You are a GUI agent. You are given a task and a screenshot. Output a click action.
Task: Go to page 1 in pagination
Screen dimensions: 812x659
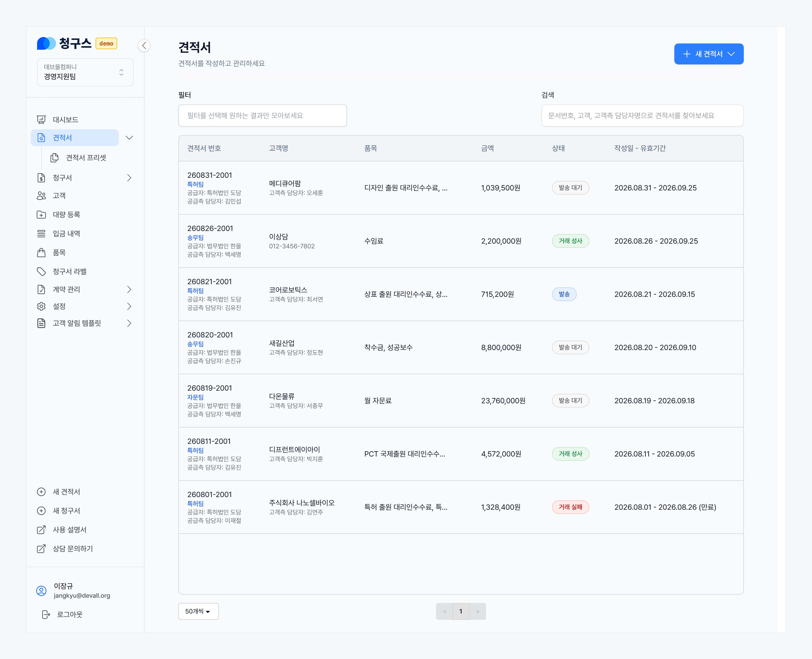click(x=460, y=611)
